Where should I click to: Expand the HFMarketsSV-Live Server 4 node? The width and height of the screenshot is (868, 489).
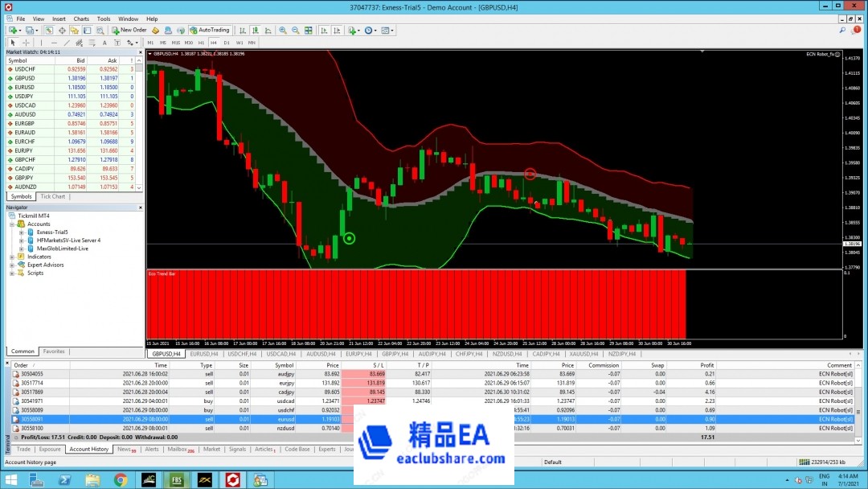click(21, 241)
